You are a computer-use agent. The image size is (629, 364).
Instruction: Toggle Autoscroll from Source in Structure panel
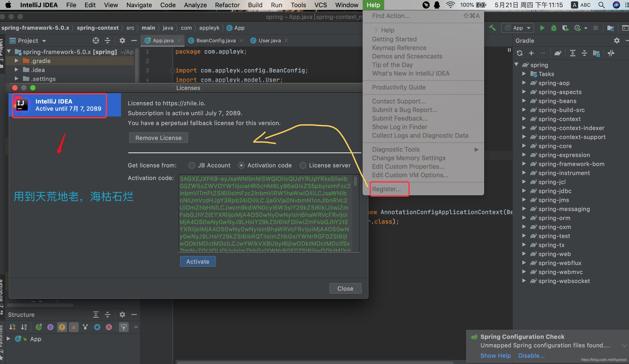(124, 327)
